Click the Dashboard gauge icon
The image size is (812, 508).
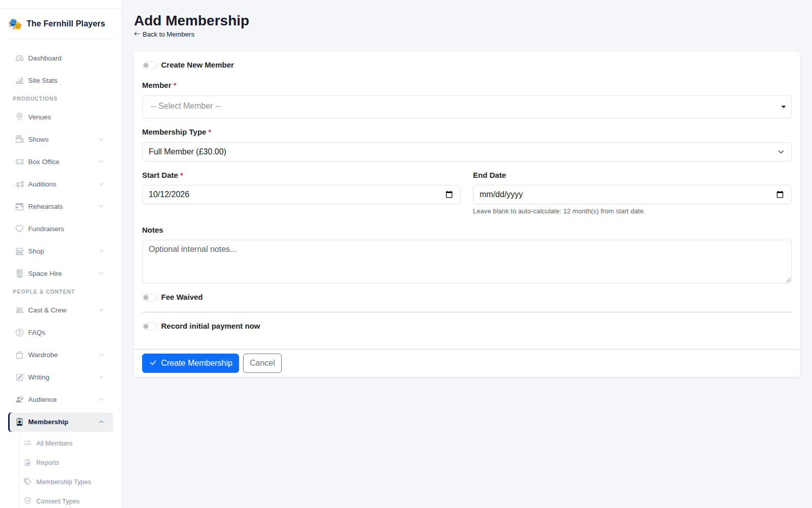click(x=19, y=58)
